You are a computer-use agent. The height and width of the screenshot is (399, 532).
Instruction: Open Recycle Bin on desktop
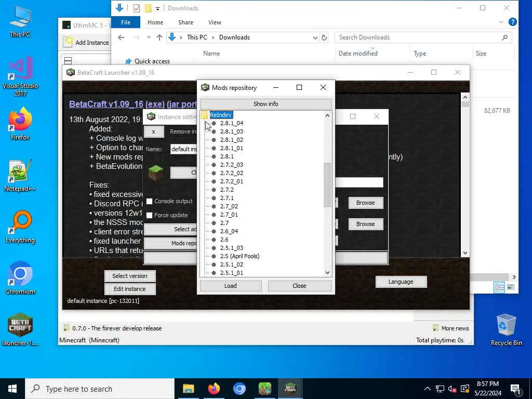pos(506,329)
